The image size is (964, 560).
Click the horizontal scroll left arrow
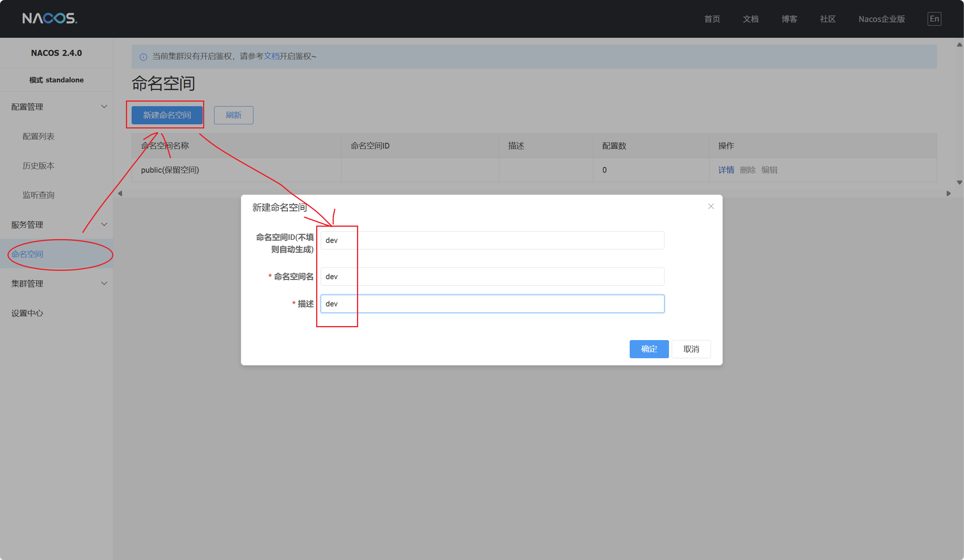(x=120, y=193)
